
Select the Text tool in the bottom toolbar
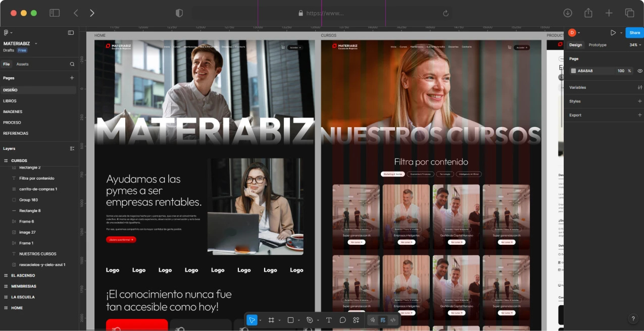[x=329, y=320]
